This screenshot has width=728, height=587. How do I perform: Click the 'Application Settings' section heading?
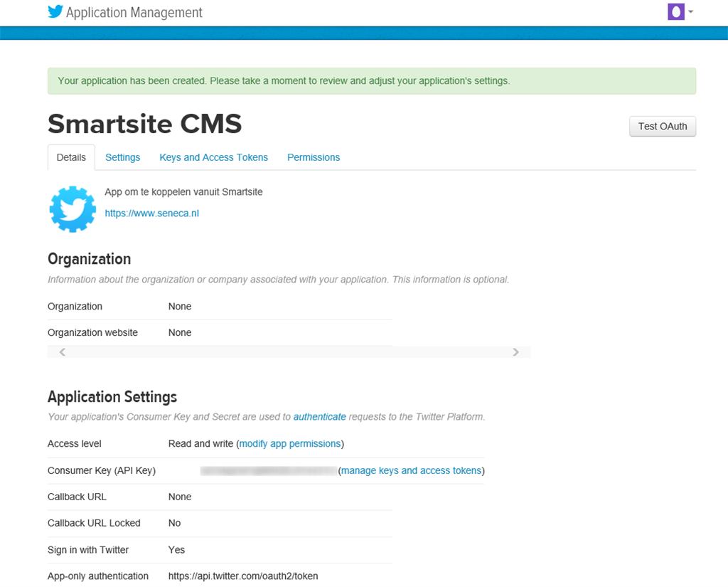click(x=112, y=397)
